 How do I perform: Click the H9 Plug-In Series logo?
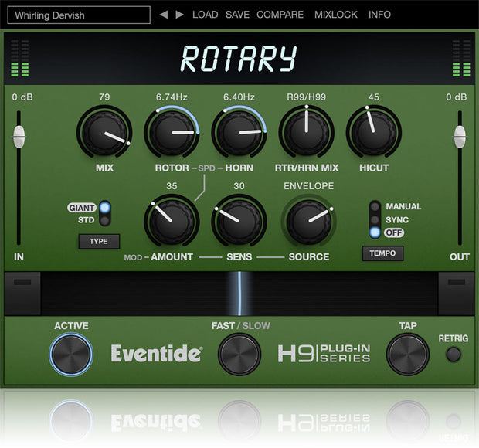coord(324,354)
